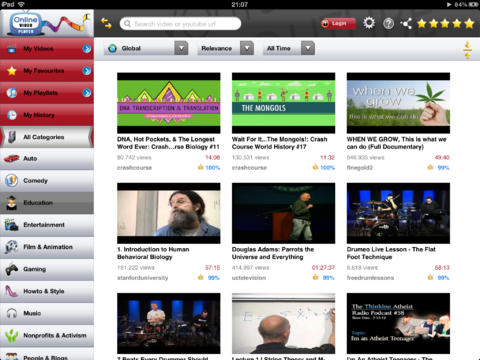Open My History menu item
This screenshot has height=360, width=480.
(47, 115)
